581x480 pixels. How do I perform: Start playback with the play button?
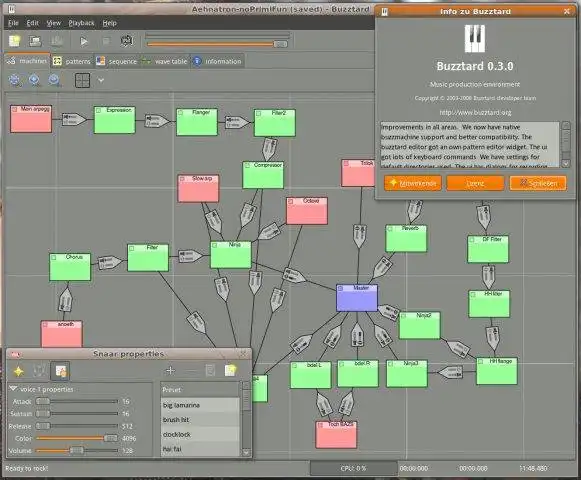[84, 41]
